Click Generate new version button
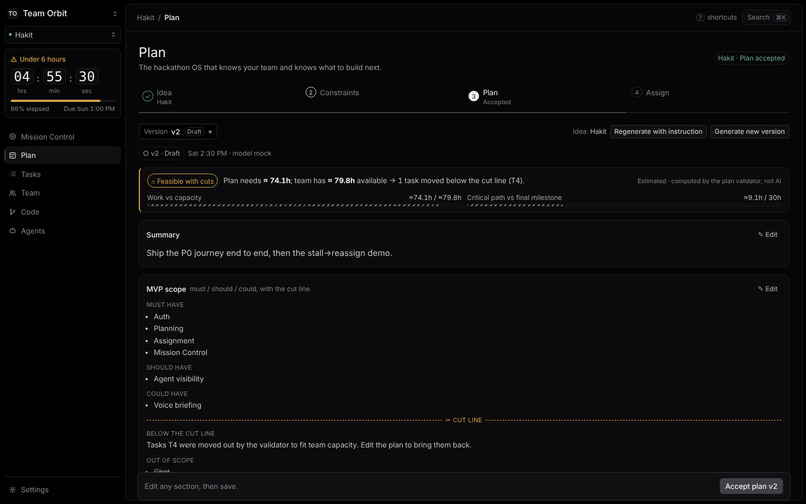Viewport: 806px width, 504px height. pos(749,132)
